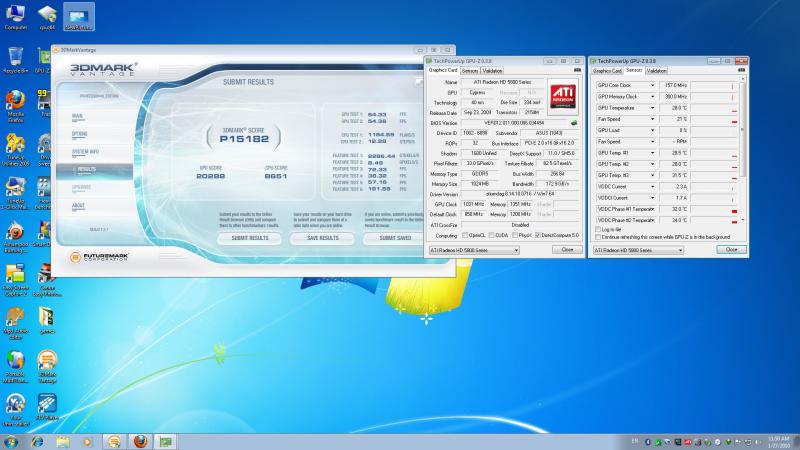Toggle the PhysX checkbox

tap(515, 235)
